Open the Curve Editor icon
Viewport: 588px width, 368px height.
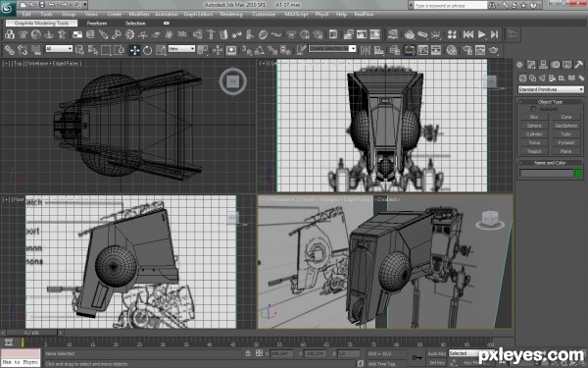[x=422, y=50]
